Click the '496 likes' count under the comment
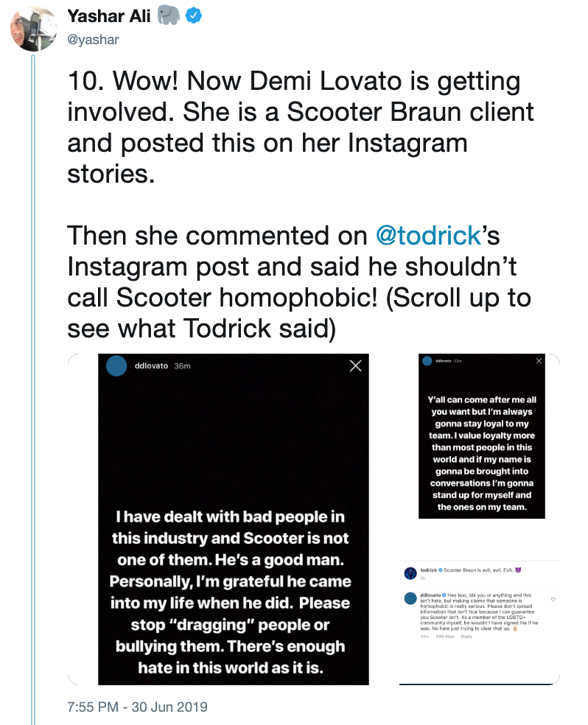Image resolution: width=588 pixels, height=725 pixels. (445, 637)
